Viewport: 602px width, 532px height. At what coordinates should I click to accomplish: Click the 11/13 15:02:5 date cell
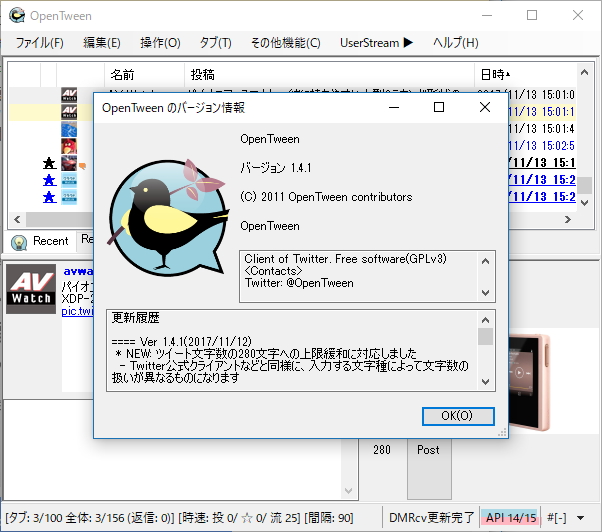pos(541,146)
